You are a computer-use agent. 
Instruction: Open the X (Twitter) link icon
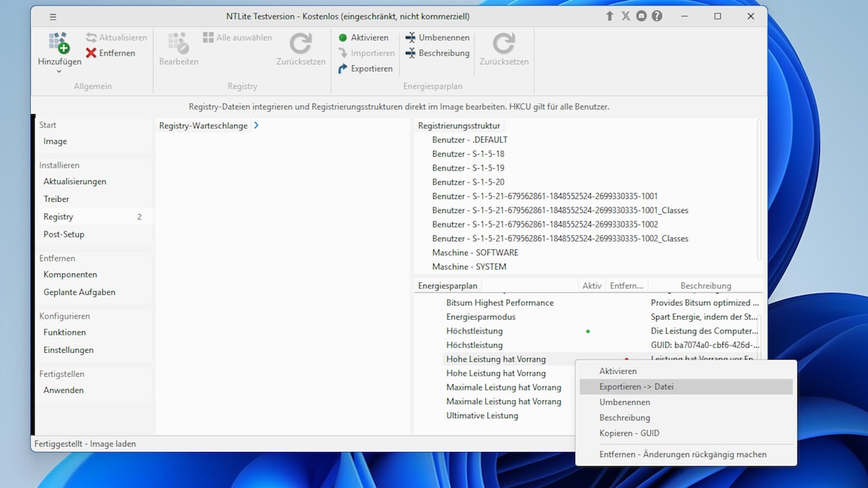(625, 16)
